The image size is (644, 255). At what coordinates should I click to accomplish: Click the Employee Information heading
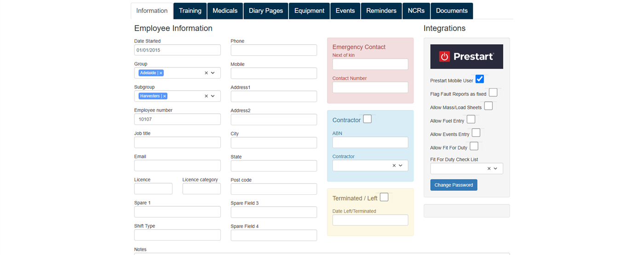(173, 28)
